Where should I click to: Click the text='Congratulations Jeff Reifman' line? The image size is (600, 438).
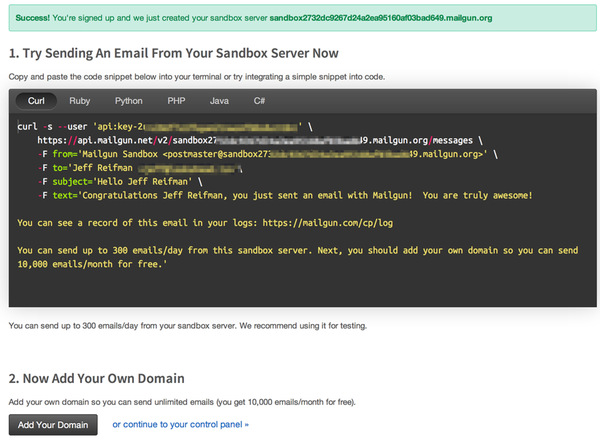[285, 195]
